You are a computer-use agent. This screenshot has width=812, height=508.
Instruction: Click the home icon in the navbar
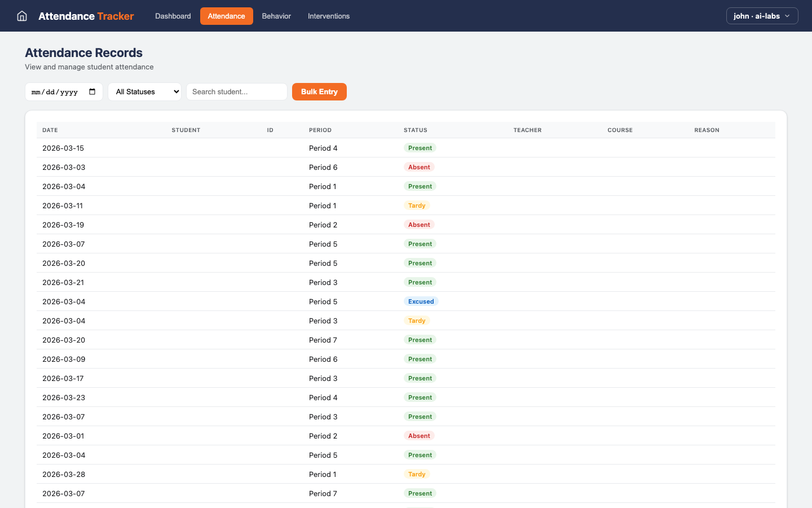[21, 16]
